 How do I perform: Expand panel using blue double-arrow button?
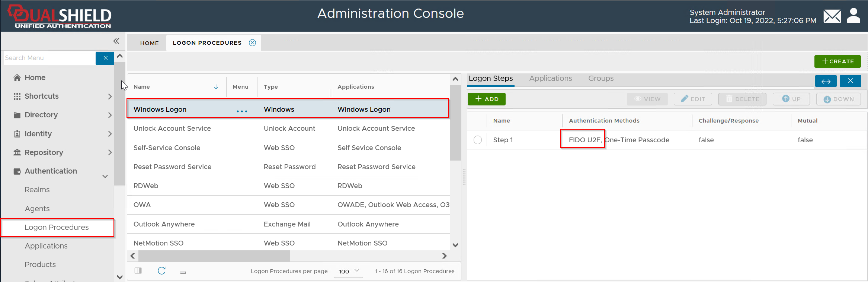pyautogui.click(x=826, y=81)
